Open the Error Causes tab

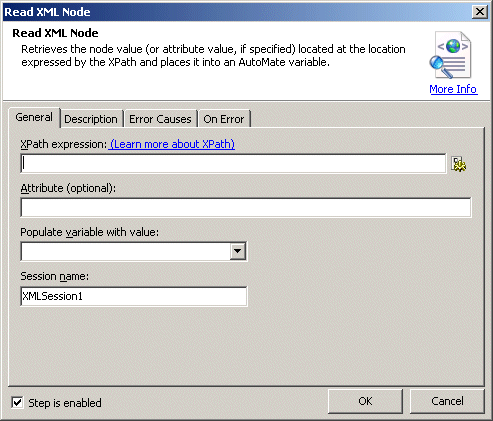(x=160, y=119)
